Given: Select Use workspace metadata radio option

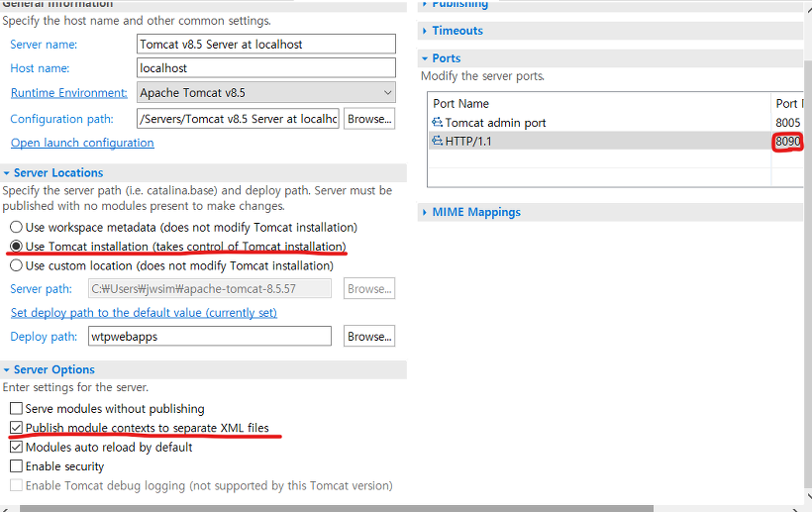Looking at the screenshot, I should [x=16, y=227].
